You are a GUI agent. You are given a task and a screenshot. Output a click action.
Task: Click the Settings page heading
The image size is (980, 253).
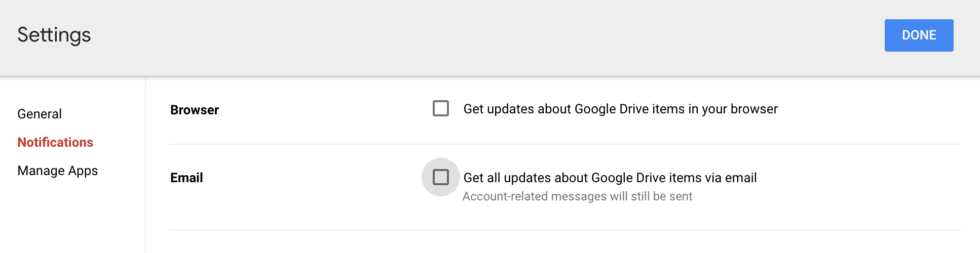pos(54,35)
